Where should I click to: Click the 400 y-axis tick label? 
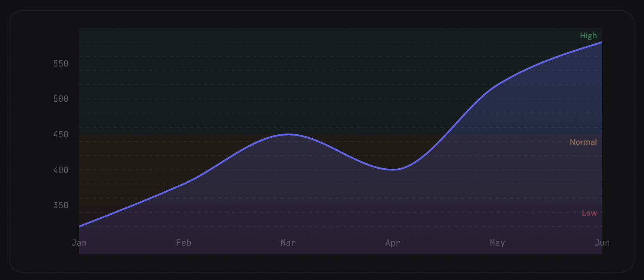(61, 170)
